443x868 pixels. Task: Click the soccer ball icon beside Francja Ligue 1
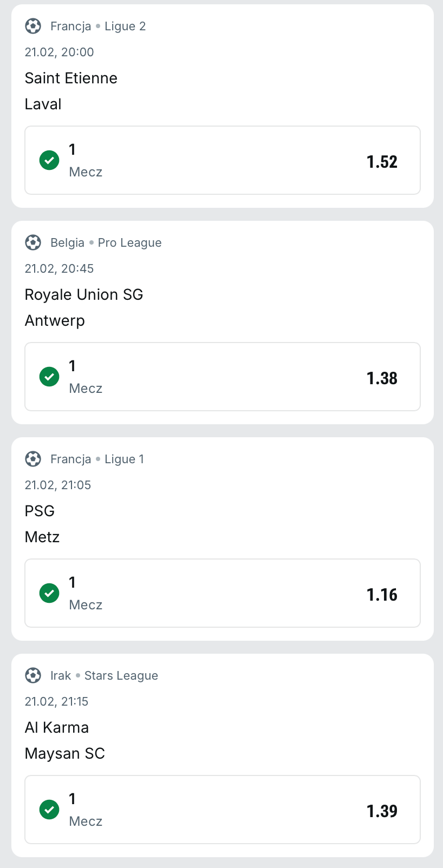click(33, 459)
